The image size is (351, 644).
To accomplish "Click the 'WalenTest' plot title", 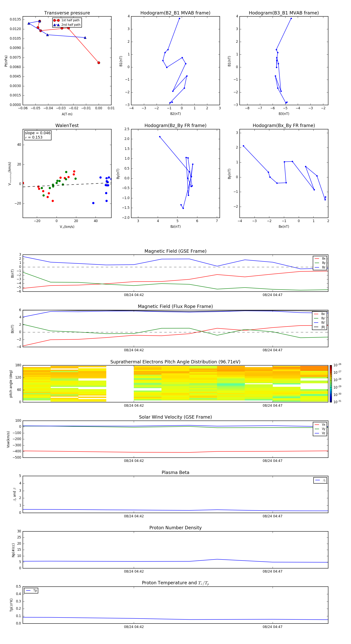I will pos(67,125).
